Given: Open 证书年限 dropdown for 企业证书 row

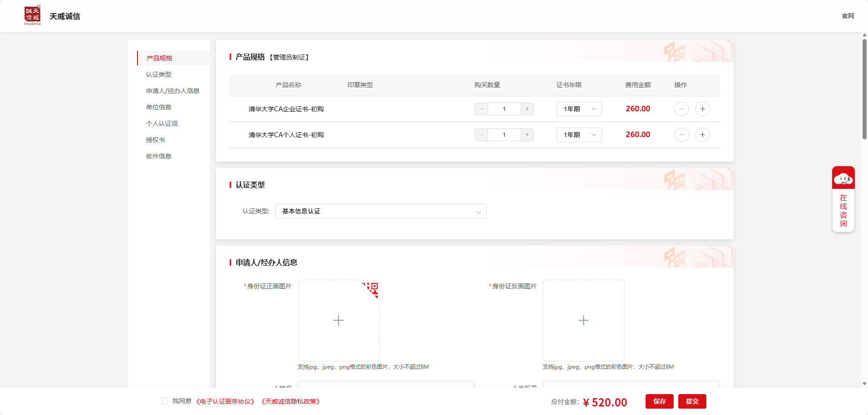Looking at the screenshot, I should 579,109.
